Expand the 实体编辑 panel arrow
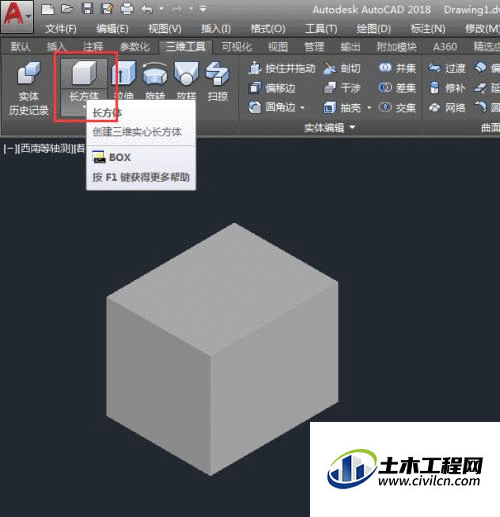Viewport: 500px width, 517px height. click(353, 127)
